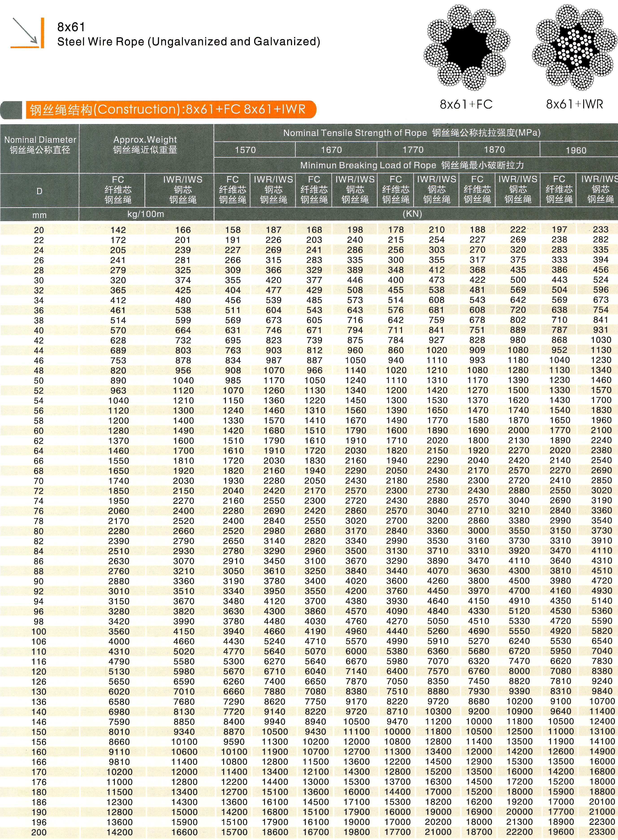Click the '8x61+IWR' caption under the diagram
Image resolution: width=618 pixels, height=840 pixels.
575,104
